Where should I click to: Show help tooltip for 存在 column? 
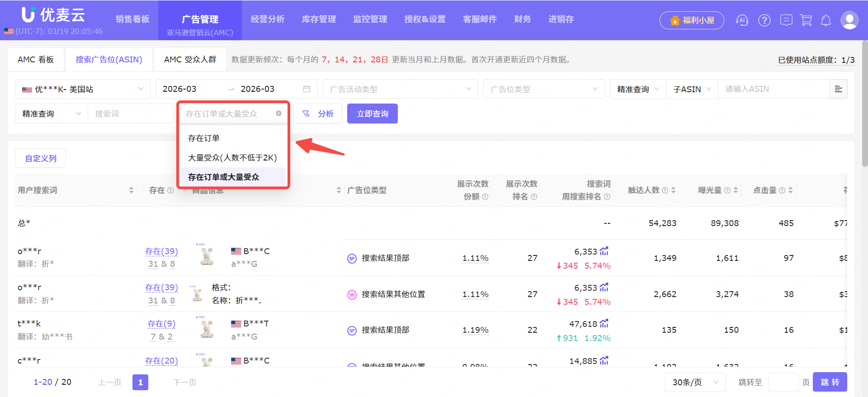pos(170,190)
